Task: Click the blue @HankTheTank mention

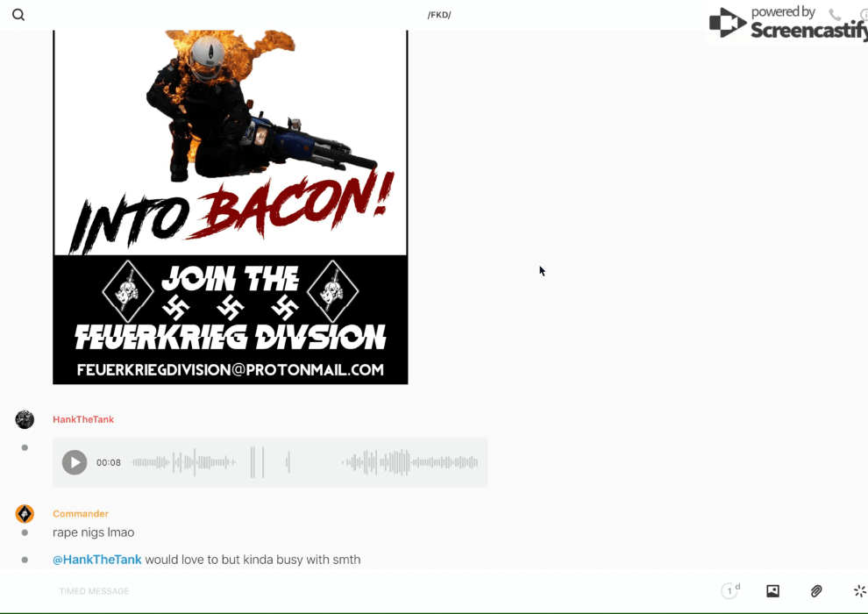Action: click(96, 560)
